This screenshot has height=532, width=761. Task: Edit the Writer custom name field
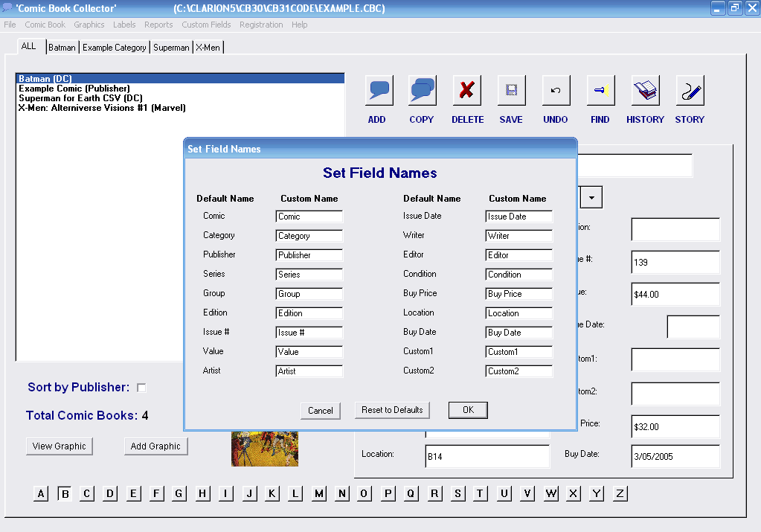click(x=518, y=235)
